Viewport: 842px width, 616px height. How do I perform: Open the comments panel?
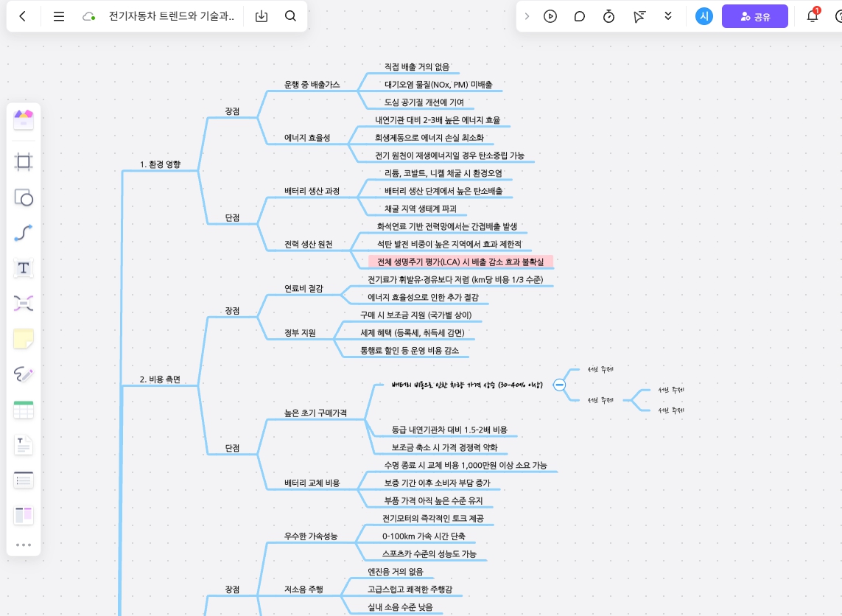[580, 16]
